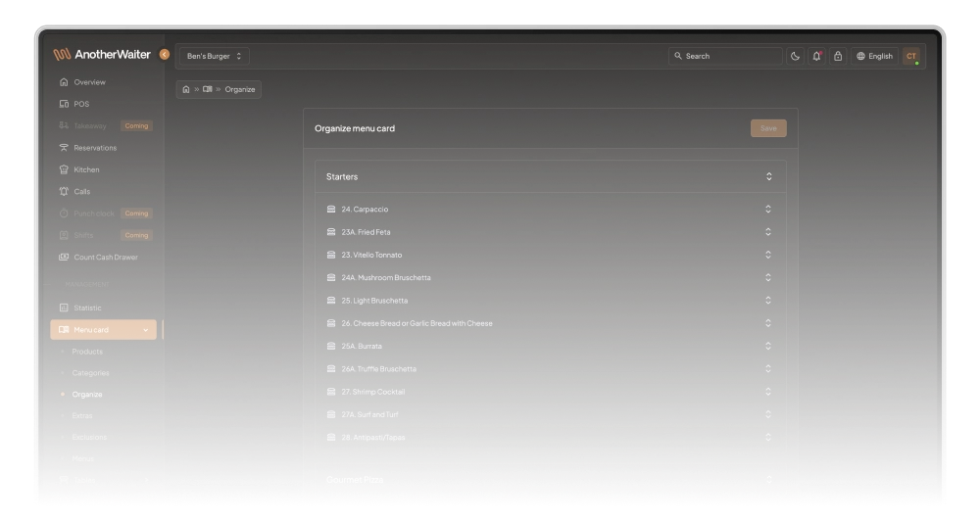The width and height of the screenshot is (980, 522).
Task: Open the CT user avatar menu
Action: pyautogui.click(x=911, y=56)
